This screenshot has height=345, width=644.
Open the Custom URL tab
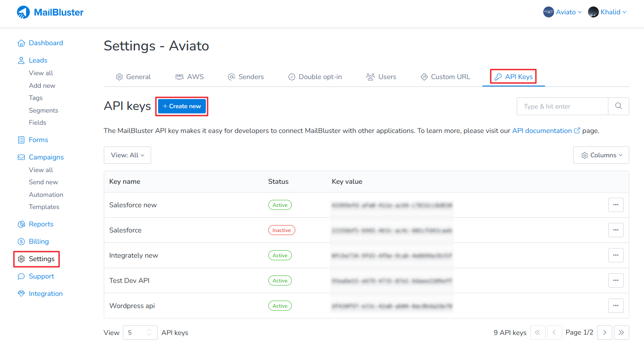[x=445, y=77]
